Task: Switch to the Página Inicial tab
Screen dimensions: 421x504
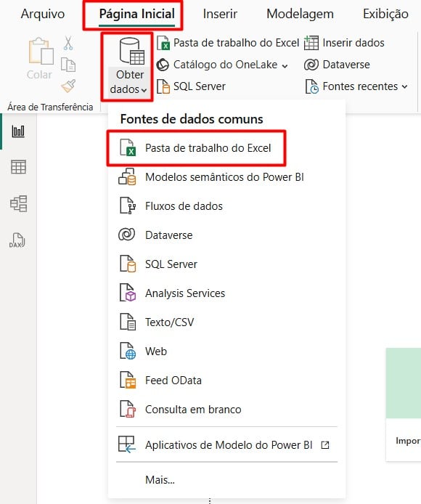Action: point(137,14)
